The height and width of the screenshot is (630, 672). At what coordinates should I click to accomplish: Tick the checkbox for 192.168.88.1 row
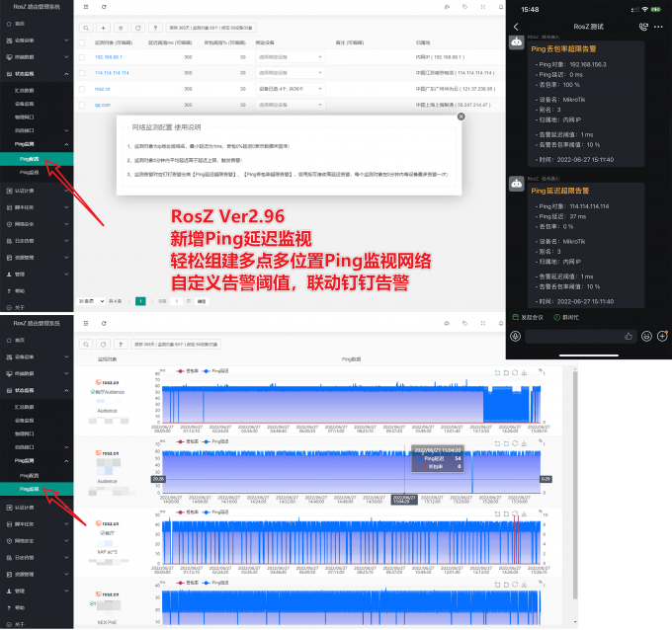[x=82, y=57]
